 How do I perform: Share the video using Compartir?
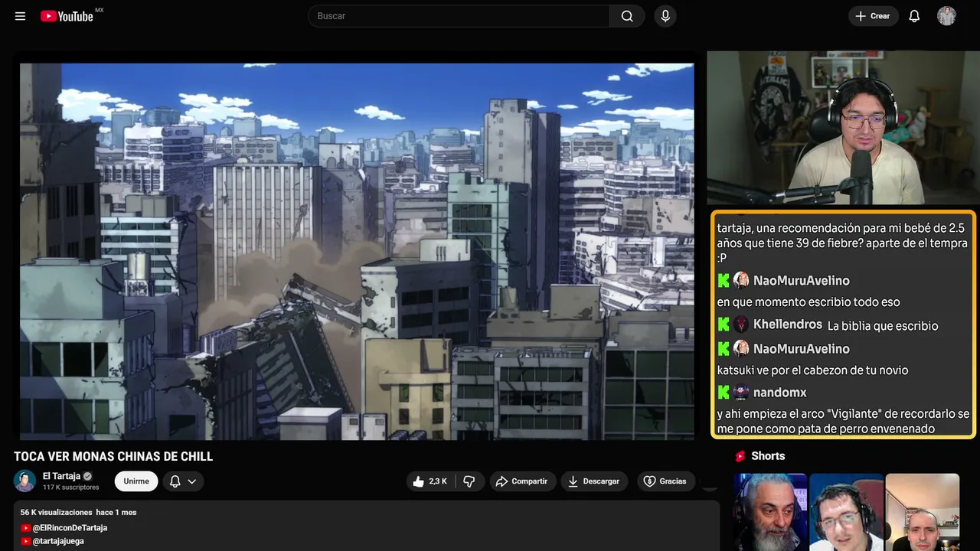pos(522,481)
